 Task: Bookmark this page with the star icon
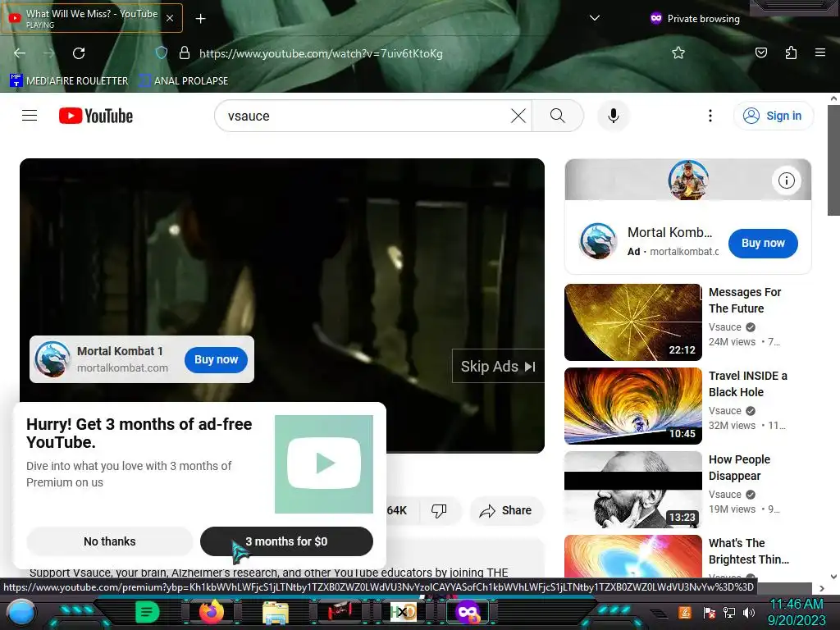(x=678, y=52)
